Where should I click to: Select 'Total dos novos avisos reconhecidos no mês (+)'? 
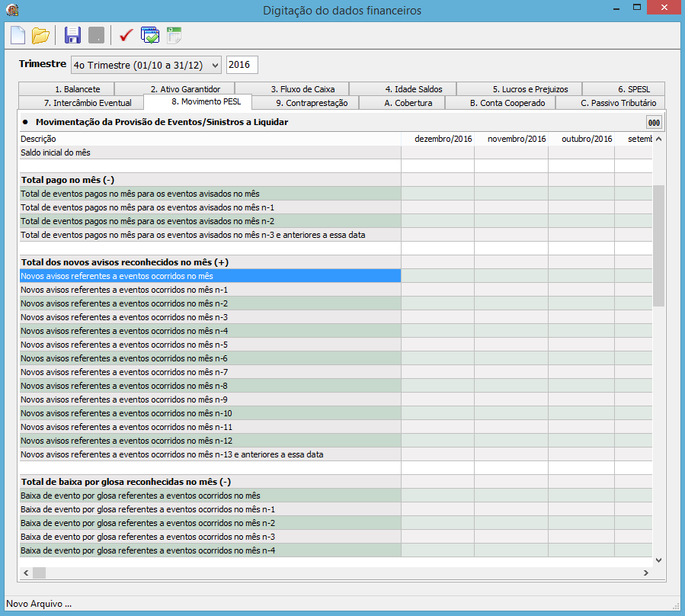(210, 262)
